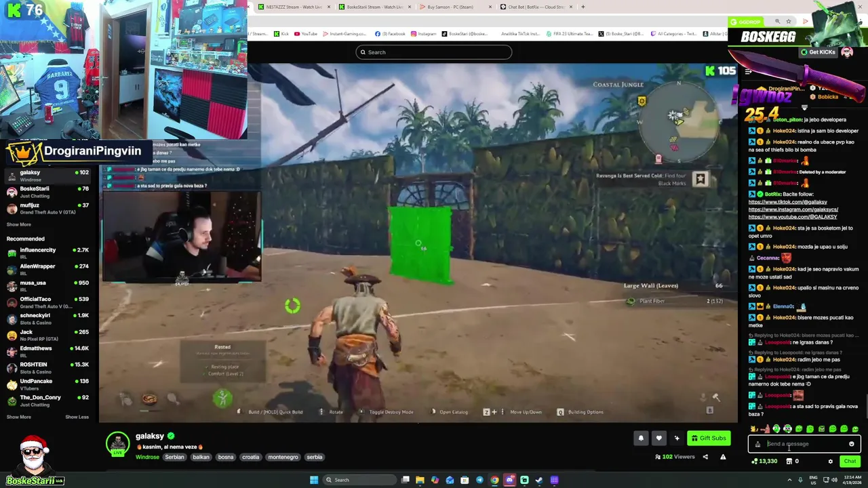Open Steam from the taskbar
Viewport: 868px width, 488px height.
(x=539, y=480)
